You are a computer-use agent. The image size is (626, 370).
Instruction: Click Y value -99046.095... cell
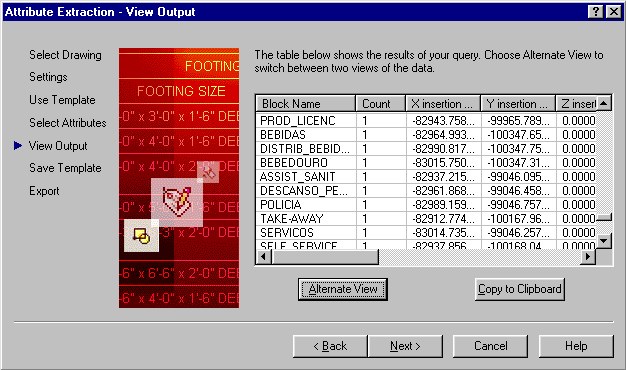(518, 176)
